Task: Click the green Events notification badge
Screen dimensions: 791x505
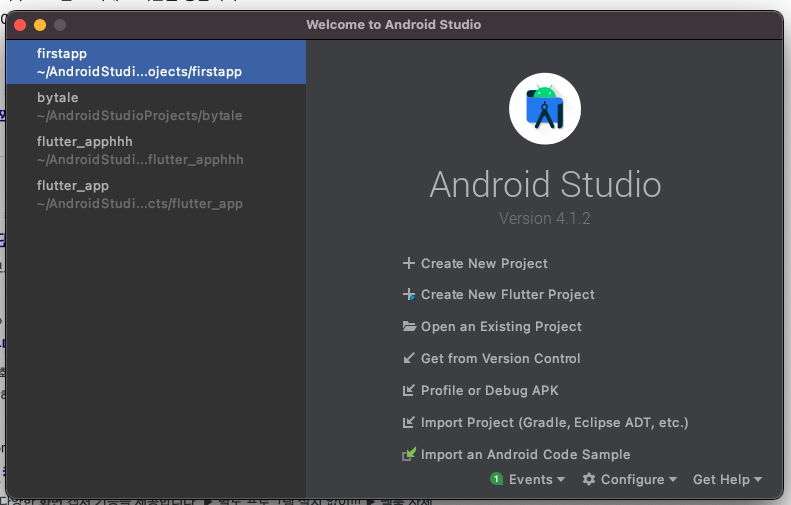Action: tap(496, 479)
